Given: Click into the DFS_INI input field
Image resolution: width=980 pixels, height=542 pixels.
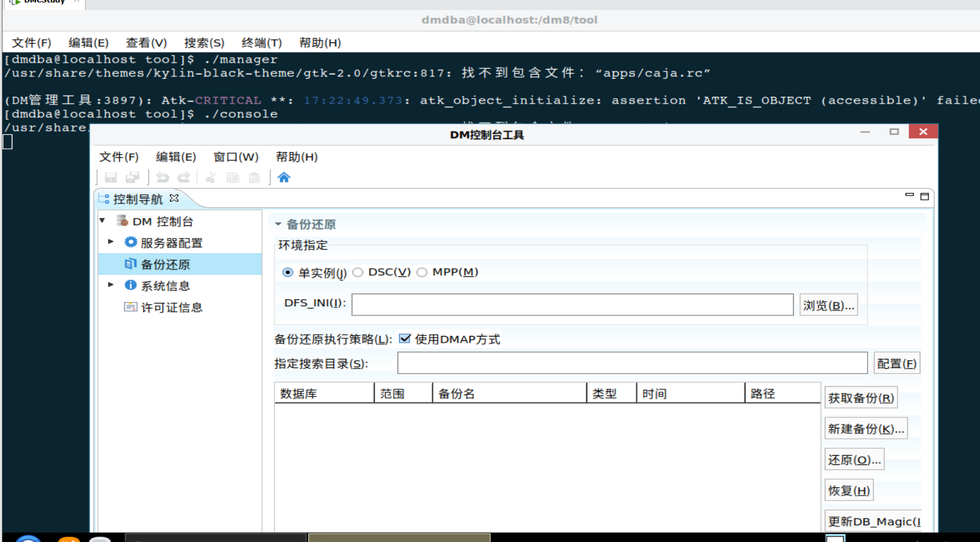Looking at the screenshot, I should (572, 305).
